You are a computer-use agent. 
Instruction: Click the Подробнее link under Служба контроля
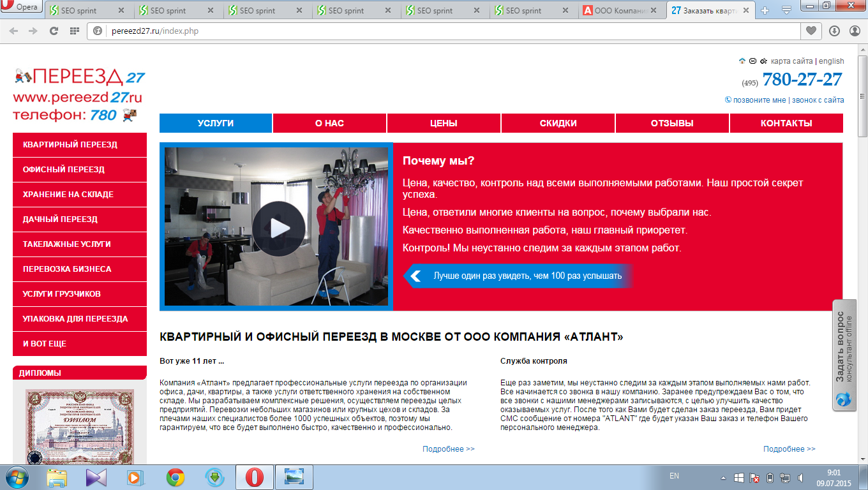(x=789, y=449)
